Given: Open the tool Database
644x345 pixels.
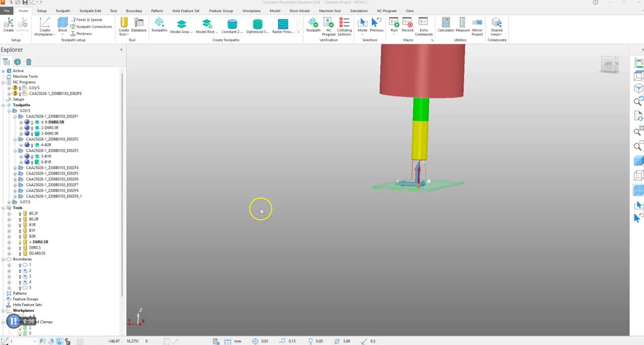Looking at the screenshot, I should [139, 25].
